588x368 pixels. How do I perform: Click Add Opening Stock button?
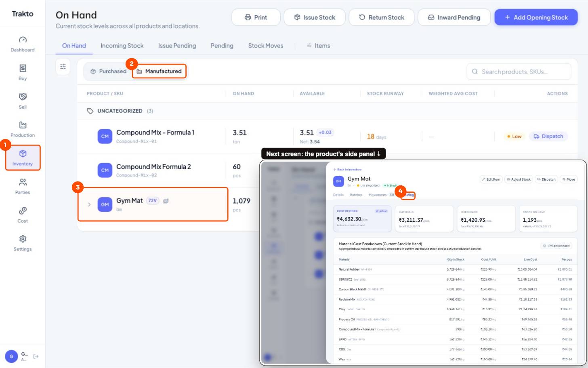(536, 17)
